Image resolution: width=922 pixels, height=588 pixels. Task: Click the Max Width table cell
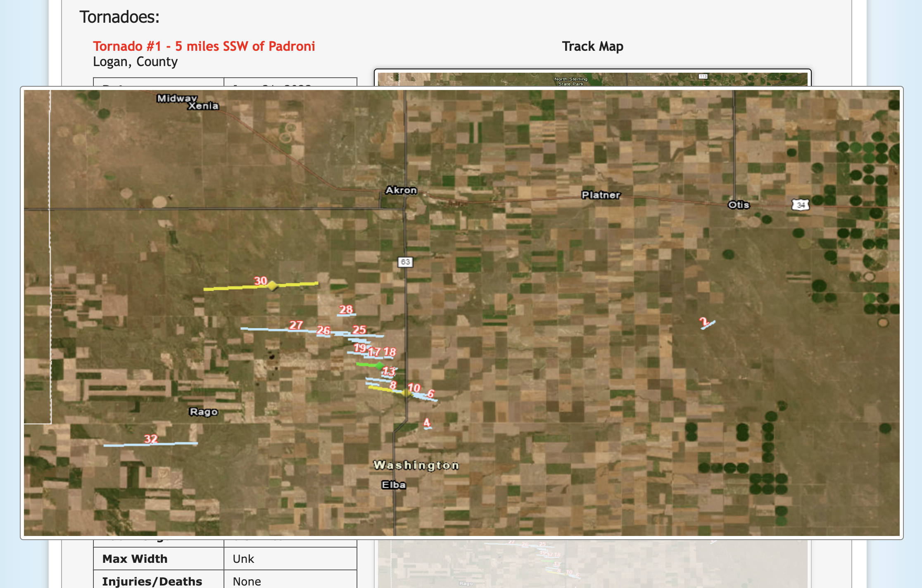click(135, 559)
